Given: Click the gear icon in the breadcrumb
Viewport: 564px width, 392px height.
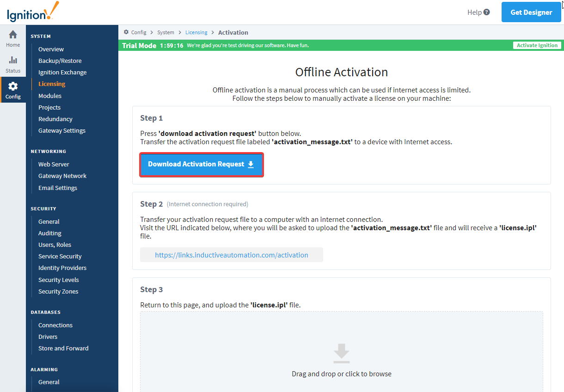Looking at the screenshot, I should click(x=126, y=32).
